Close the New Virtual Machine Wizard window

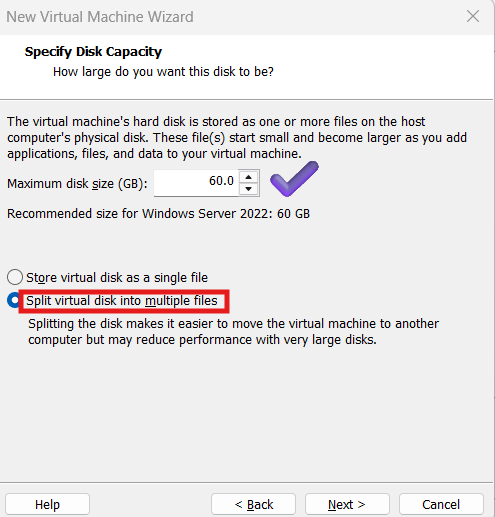(473, 16)
